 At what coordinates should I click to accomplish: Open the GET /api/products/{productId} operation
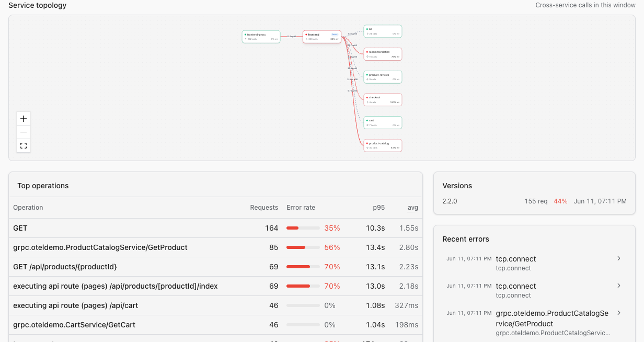coord(215,267)
